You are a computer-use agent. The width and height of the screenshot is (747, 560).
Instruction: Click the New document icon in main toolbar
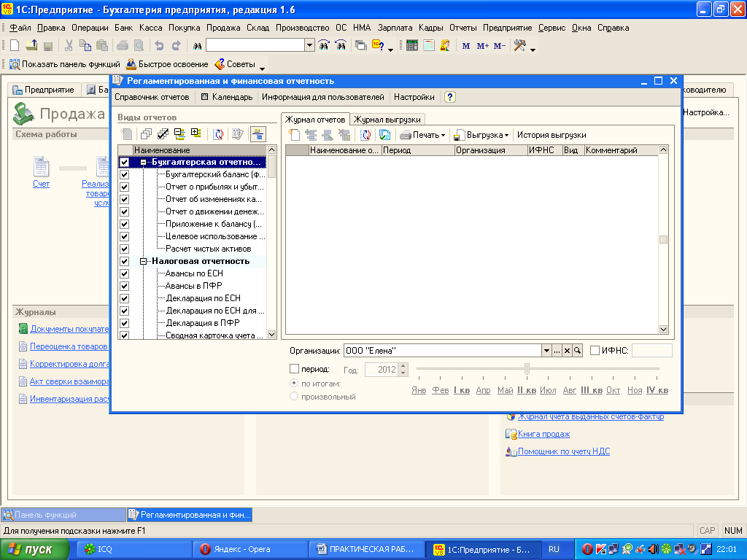coord(15,46)
